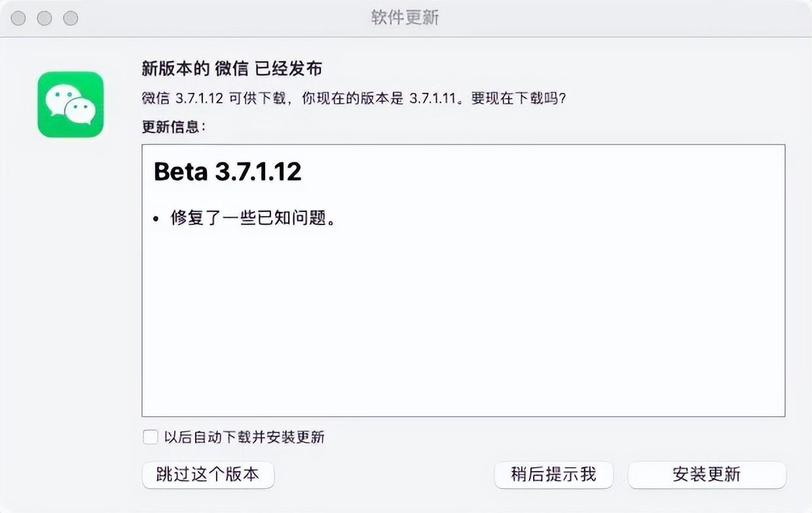Screen dimensions: 812x513
Task: Click the 软件更新 title bar text
Action: 403,18
